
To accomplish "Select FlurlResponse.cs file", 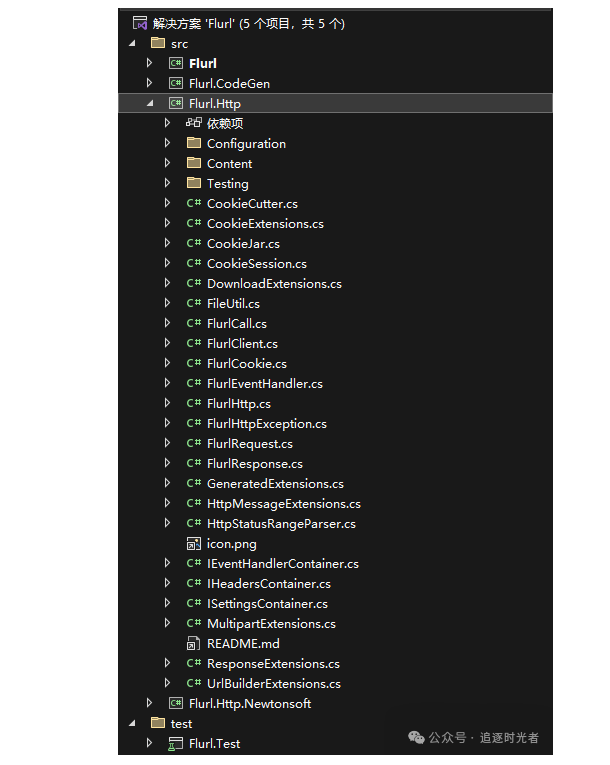I will (255, 463).
